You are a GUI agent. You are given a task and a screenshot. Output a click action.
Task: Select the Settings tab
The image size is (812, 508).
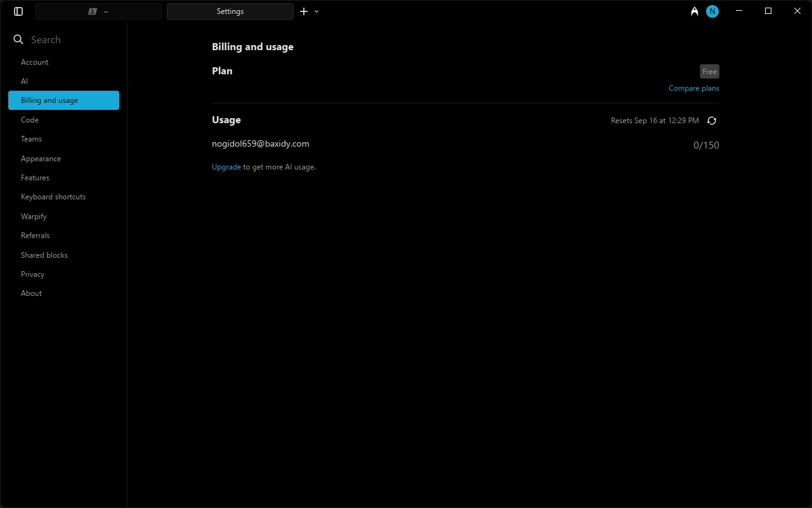point(230,11)
